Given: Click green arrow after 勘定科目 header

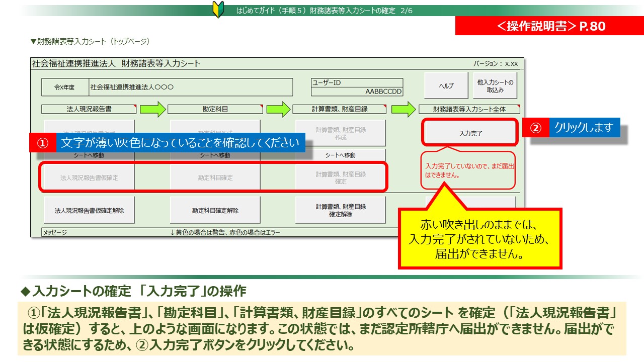Looking at the screenshot, I should [278, 109].
